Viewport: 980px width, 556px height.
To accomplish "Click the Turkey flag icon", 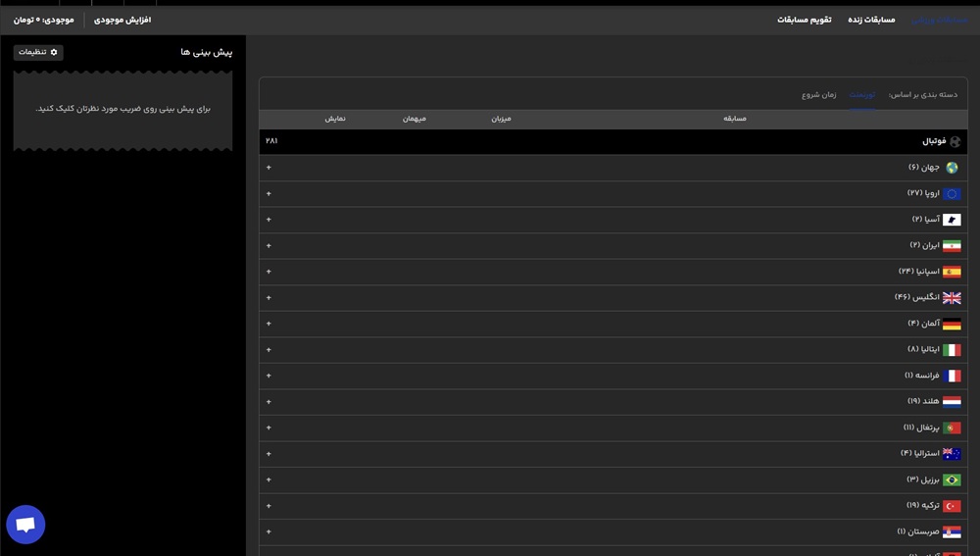I will pyautogui.click(x=952, y=506).
